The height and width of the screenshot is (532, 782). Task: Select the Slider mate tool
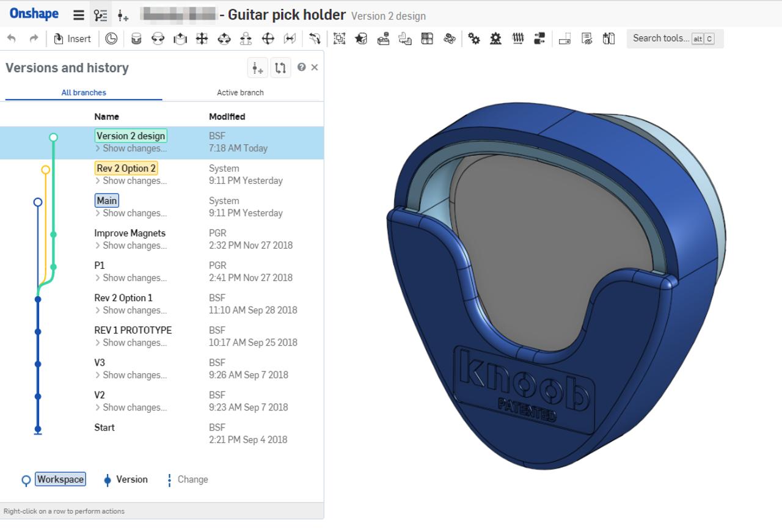pyautogui.click(x=180, y=38)
